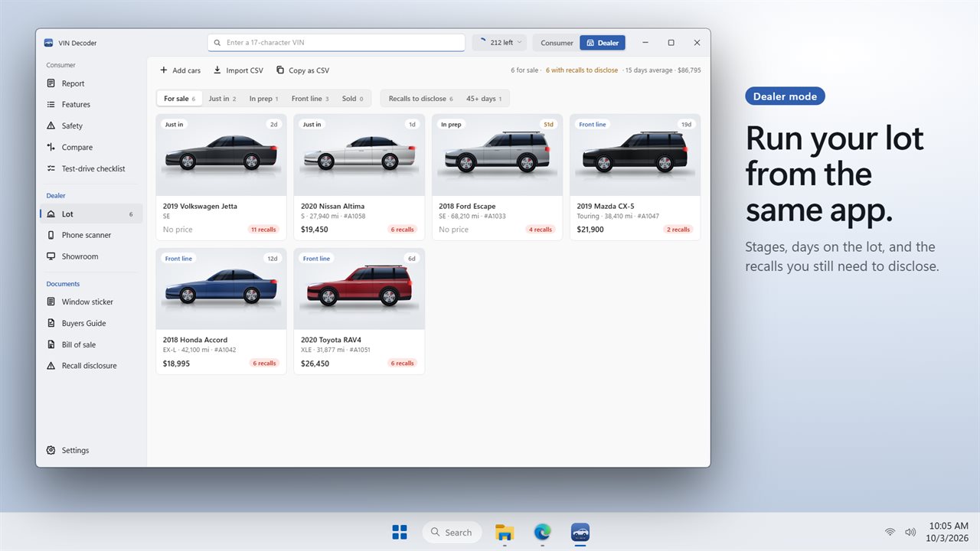This screenshot has width=980, height=551.
Task: Open the Safety shield icon
Action: (x=51, y=126)
